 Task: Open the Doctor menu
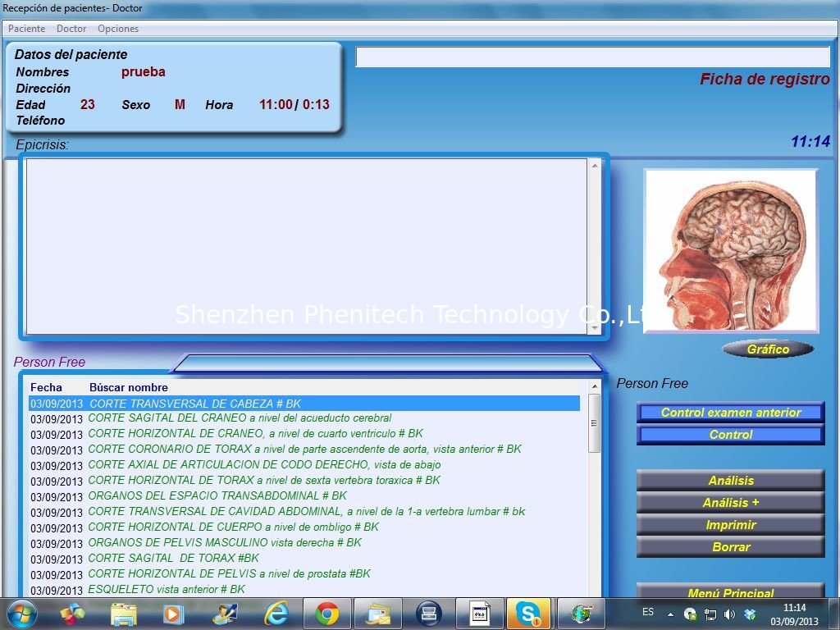pyautogui.click(x=71, y=29)
